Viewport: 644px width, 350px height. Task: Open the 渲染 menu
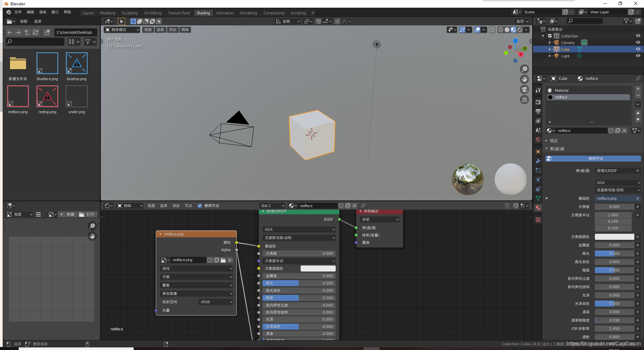[42, 12]
